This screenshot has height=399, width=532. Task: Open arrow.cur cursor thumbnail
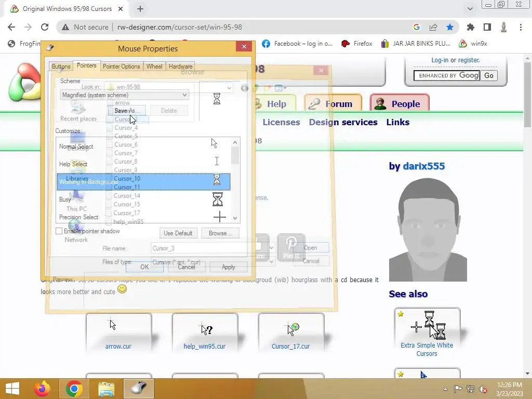[x=118, y=333]
